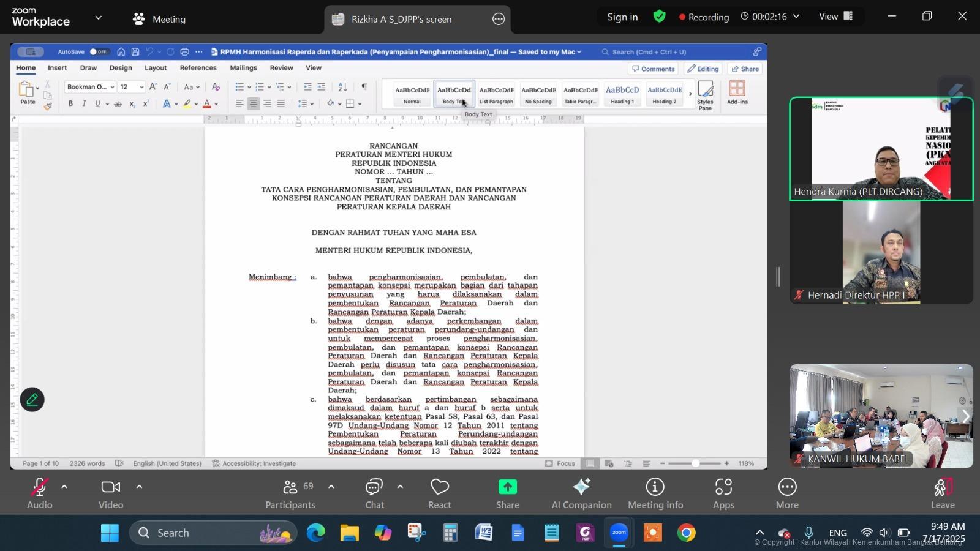980x551 pixels.
Task: Expand audio options arrow next to Audio
Action: point(64,487)
